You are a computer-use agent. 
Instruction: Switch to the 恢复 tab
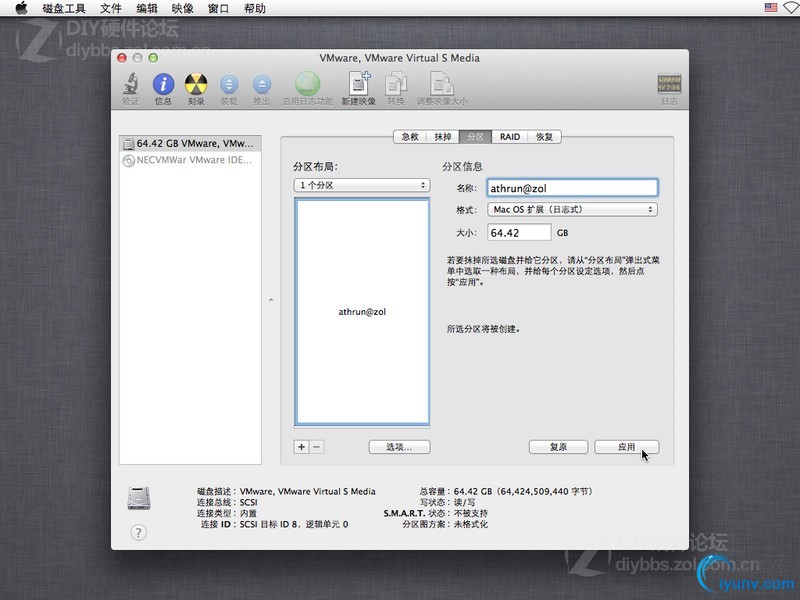544,137
